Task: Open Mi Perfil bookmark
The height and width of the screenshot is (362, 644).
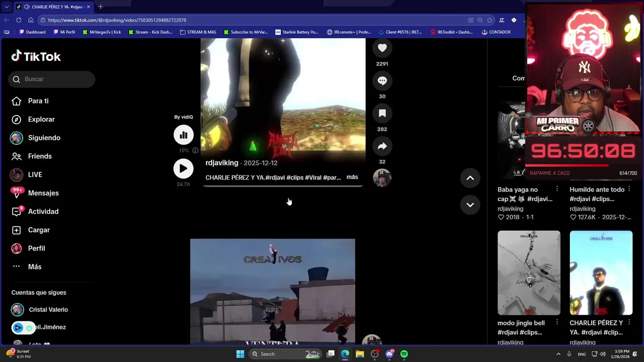Action: (x=63, y=32)
